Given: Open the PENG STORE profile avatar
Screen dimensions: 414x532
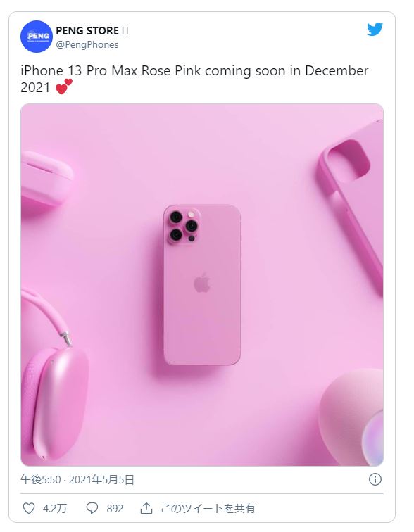Looking at the screenshot, I should click(37, 37).
